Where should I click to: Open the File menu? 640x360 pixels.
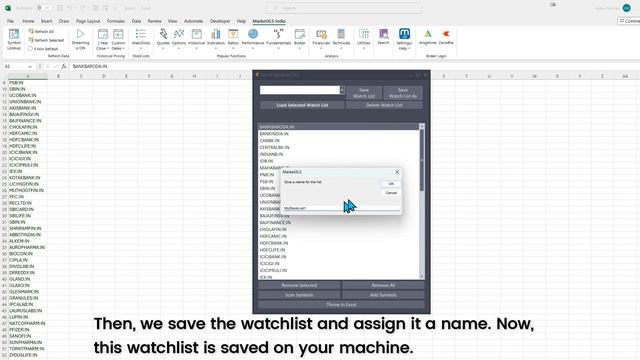[x=10, y=21]
